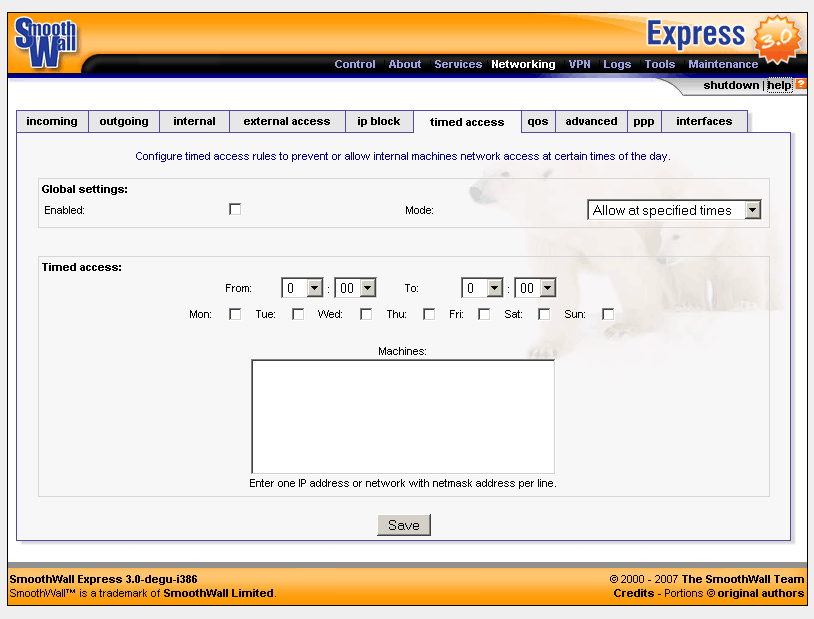Click the help link
This screenshot has width=814, height=619.
780,85
